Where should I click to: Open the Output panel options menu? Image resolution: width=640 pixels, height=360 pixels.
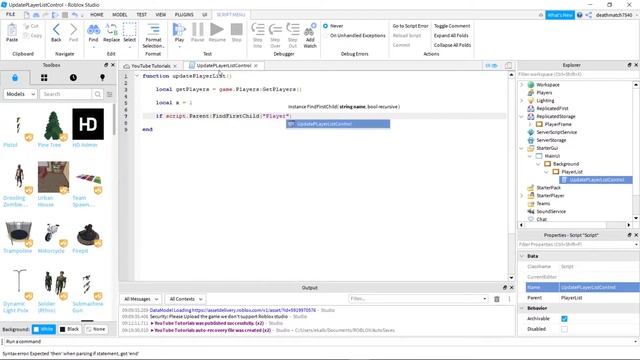pyautogui.click(x=509, y=299)
